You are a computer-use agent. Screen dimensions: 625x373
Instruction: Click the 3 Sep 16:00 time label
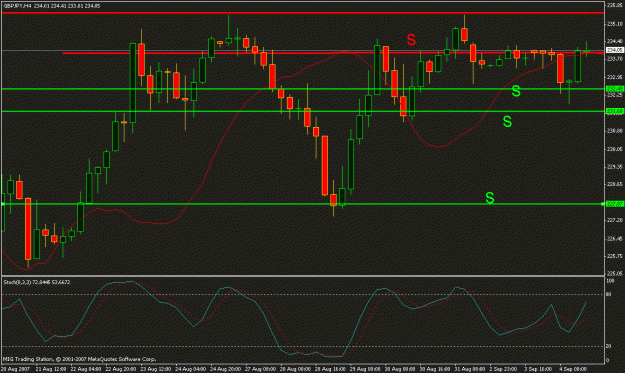click(539, 369)
